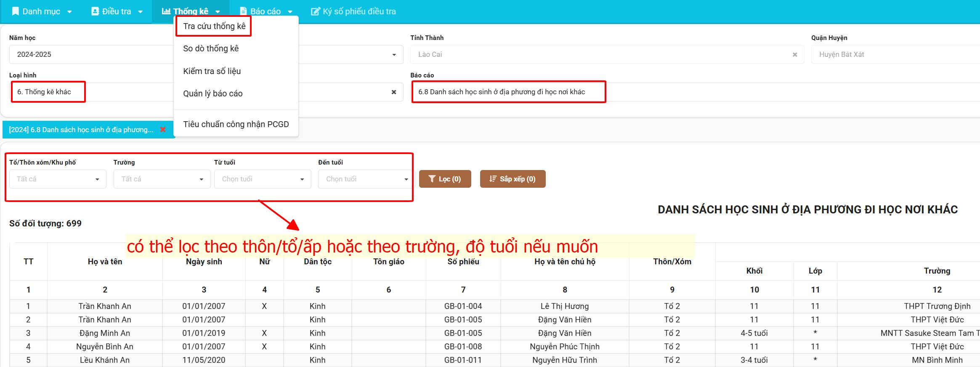Open the Từ tuổi age dropdown
Viewport: 980px width, 367px height.
click(x=302, y=179)
